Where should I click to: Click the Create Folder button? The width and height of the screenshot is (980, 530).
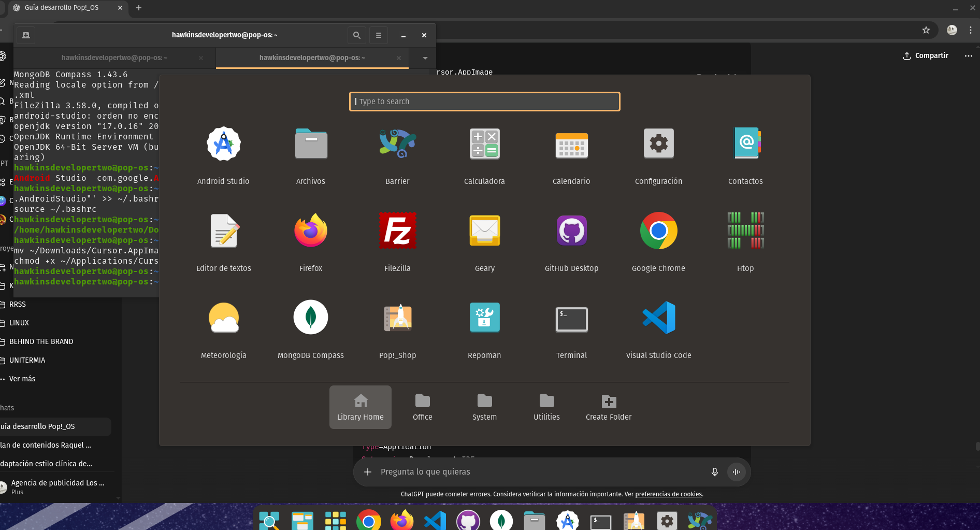coord(609,407)
